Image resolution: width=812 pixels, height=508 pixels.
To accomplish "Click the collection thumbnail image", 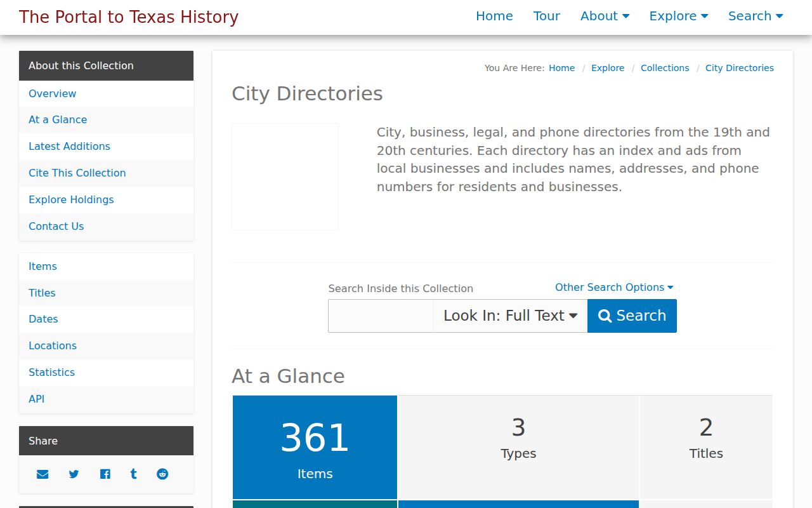I will [285, 177].
